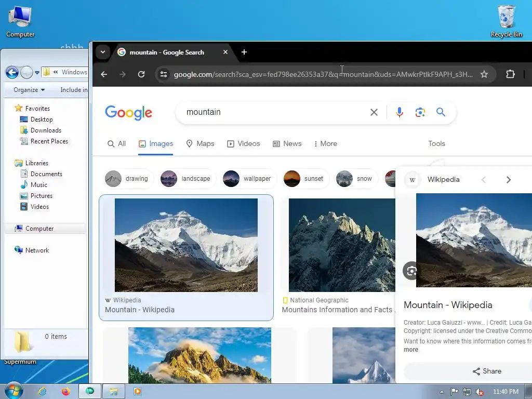Share the previewed mountain image
532x399 pixels.
[487, 371]
